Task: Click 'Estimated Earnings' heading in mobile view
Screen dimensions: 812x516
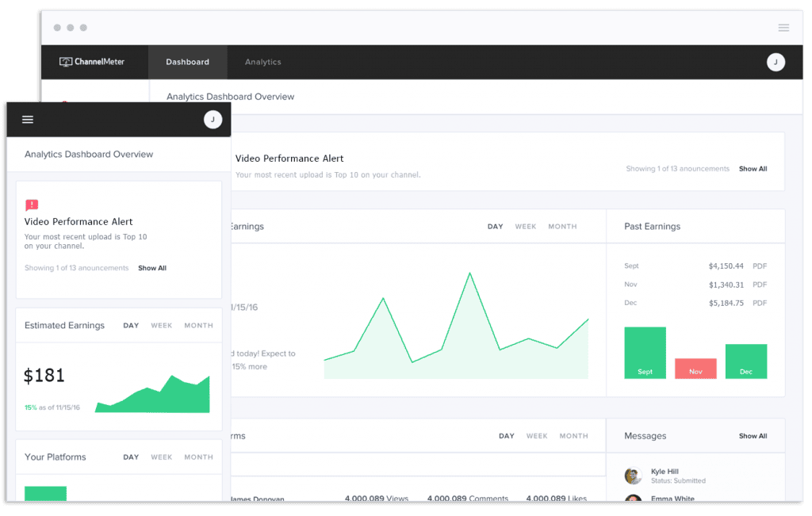Action: 64,325
